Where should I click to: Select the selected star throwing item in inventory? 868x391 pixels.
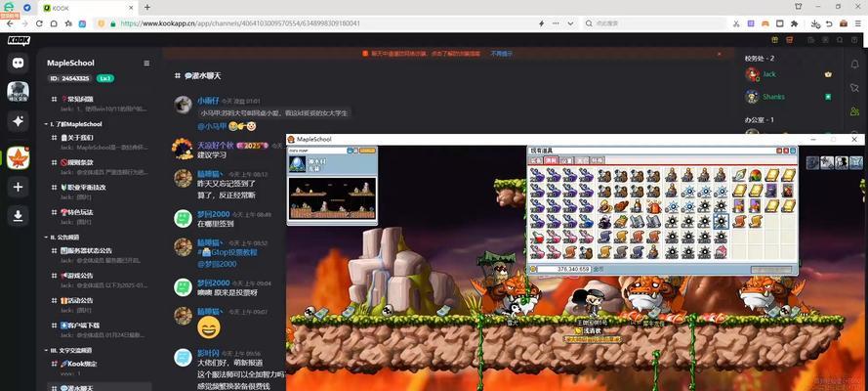(721, 223)
